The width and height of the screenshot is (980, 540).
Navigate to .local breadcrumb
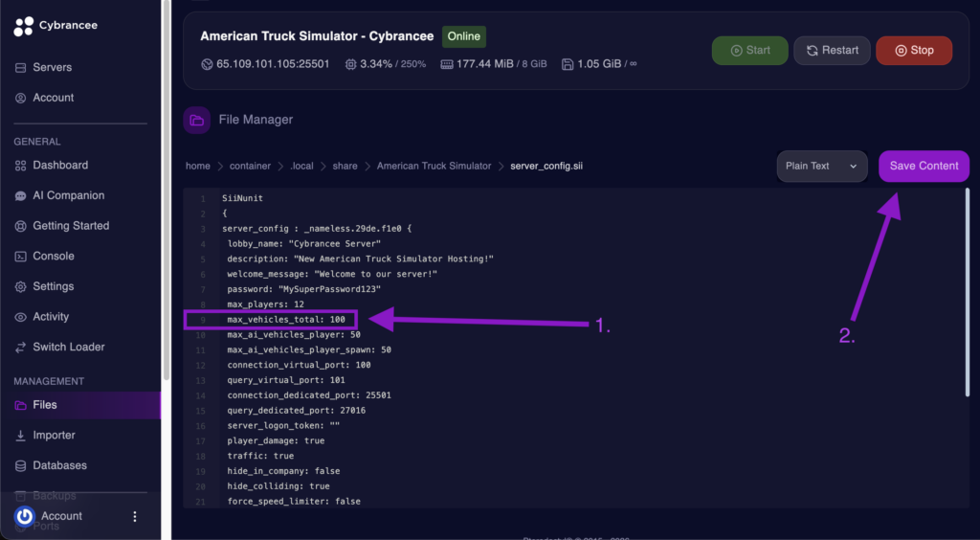[301, 167]
